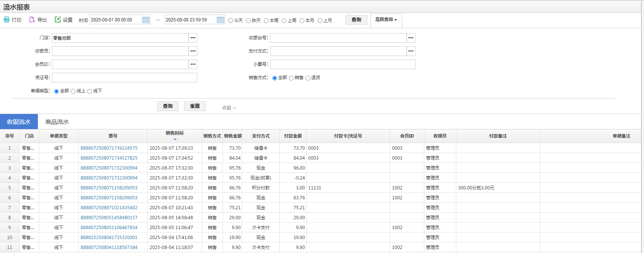
Task: Click the 收银台号 input field
Action: pos(339,38)
